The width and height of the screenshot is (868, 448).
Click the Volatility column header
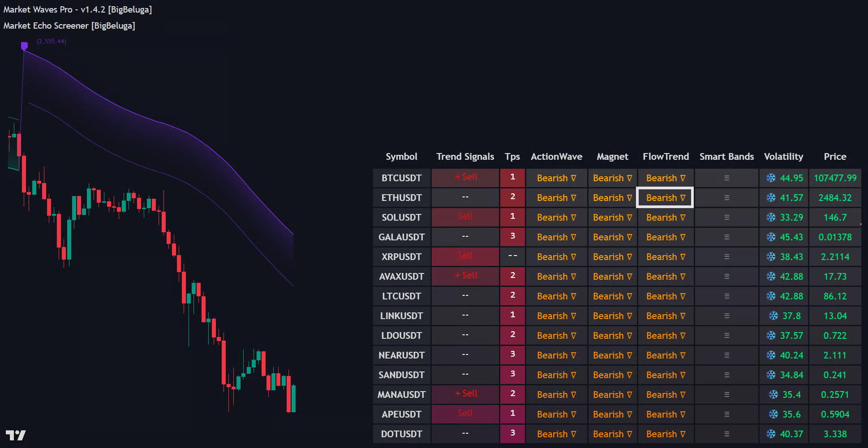[783, 157]
